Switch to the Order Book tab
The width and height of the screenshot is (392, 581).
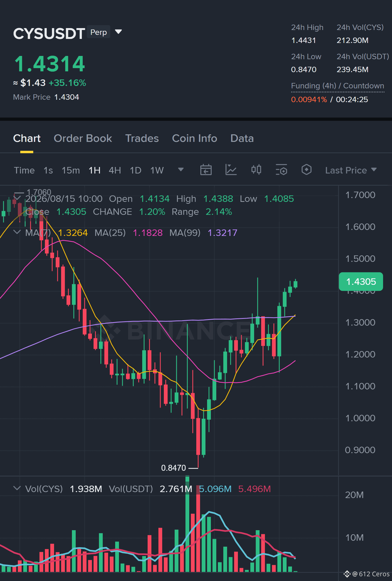pyautogui.click(x=83, y=138)
